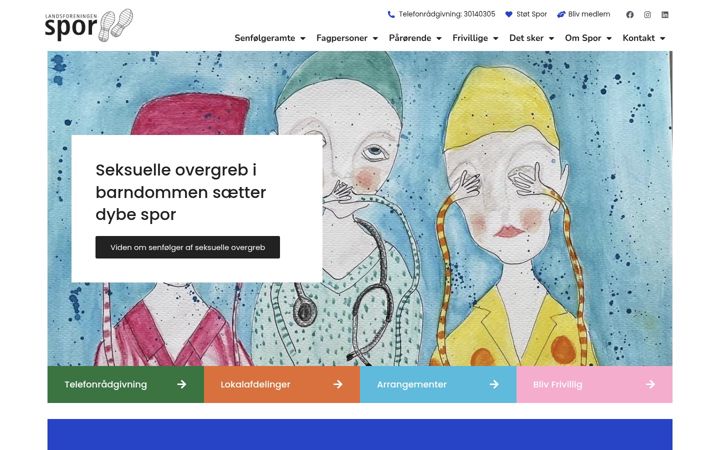The width and height of the screenshot is (720, 450).
Task: Open the Facebook page icon
Action: (x=630, y=15)
